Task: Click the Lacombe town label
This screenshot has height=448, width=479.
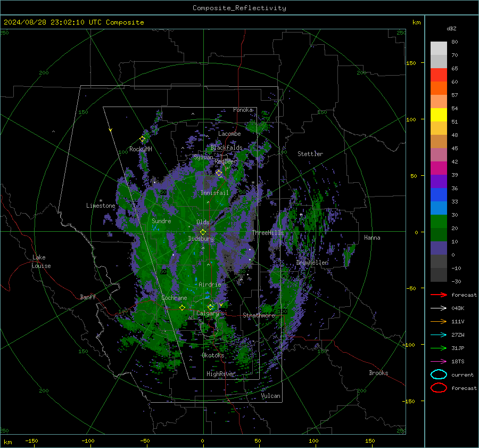Action: [x=229, y=134]
